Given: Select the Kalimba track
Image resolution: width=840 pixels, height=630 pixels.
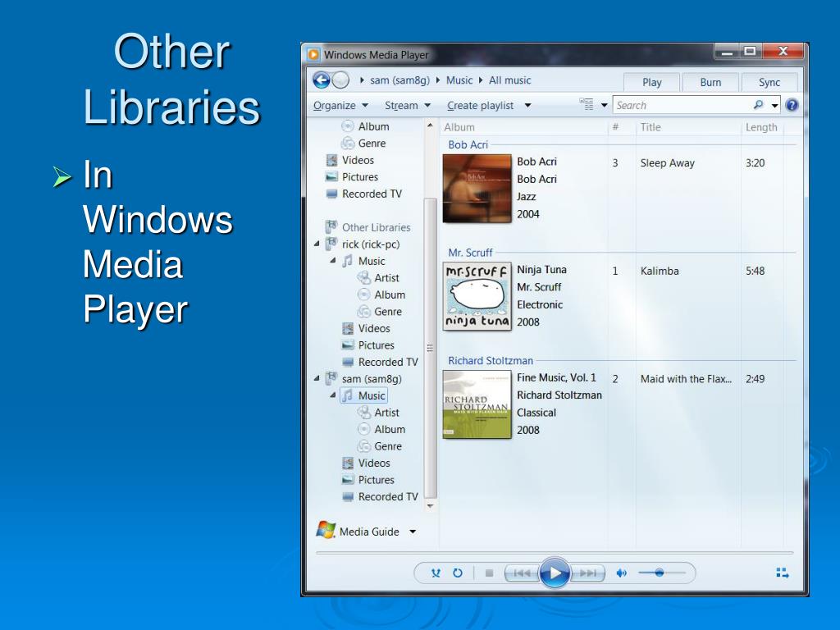Looking at the screenshot, I should pyautogui.click(x=660, y=271).
